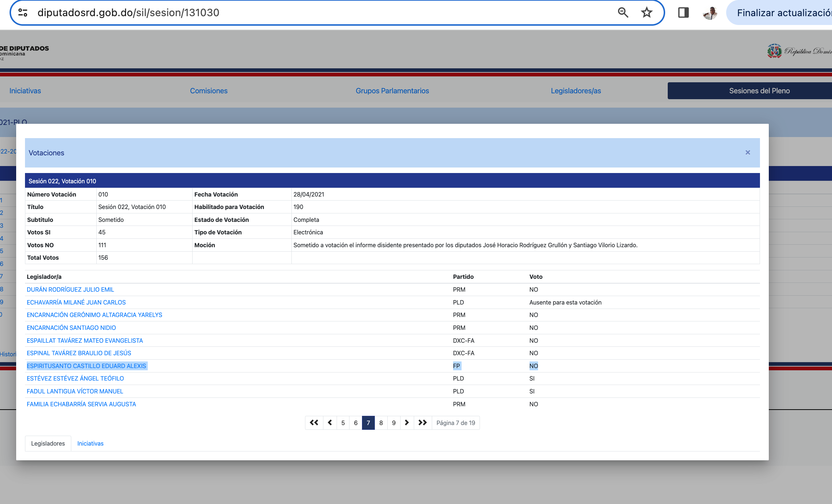Jump to last page with double right arrow
Viewport: 832px width, 504px height.
423,423
